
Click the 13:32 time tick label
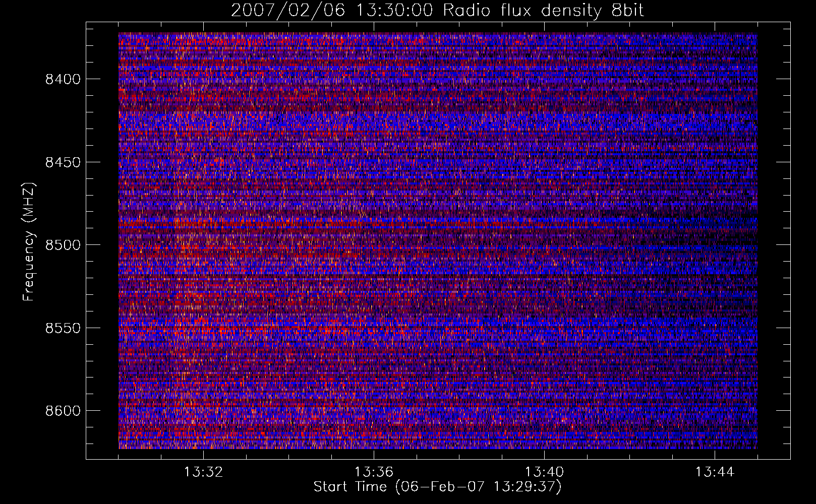[203, 472]
